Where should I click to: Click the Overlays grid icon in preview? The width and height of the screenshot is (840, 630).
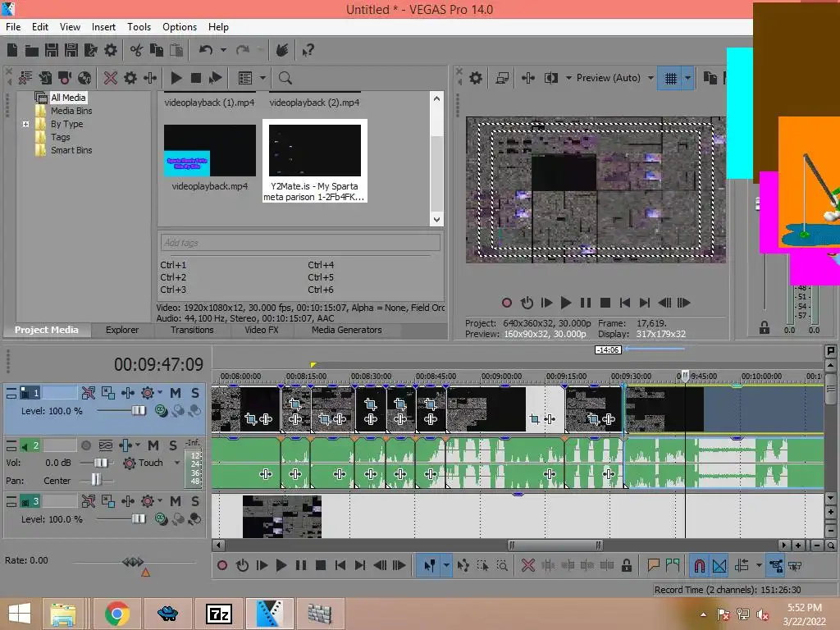pos(670,78)
